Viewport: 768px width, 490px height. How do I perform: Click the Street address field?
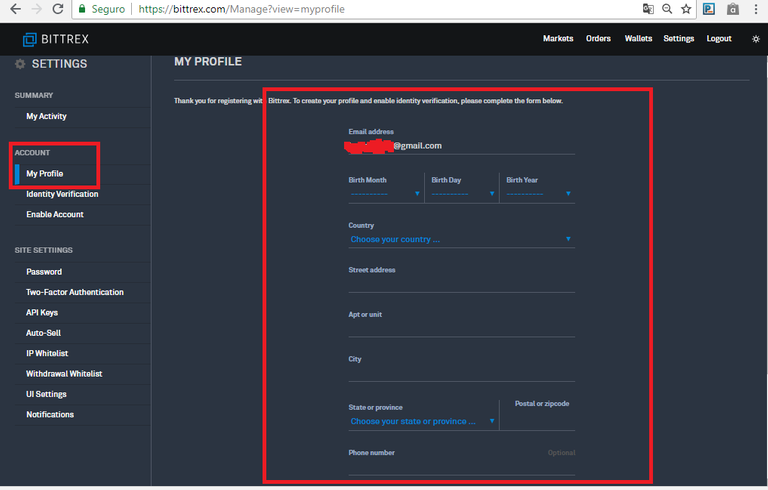pyautogui.click(x=461, y=284)
